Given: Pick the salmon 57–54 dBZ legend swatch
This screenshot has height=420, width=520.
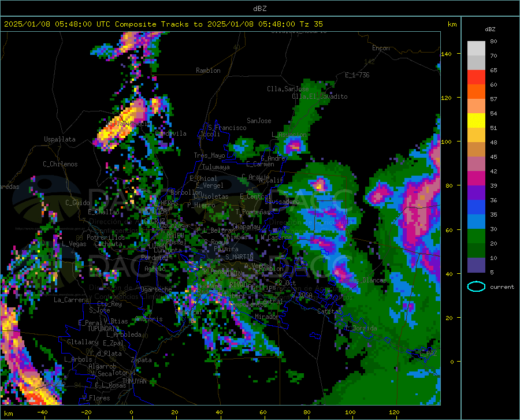Looking at the screenshot, I should point(476,106).
